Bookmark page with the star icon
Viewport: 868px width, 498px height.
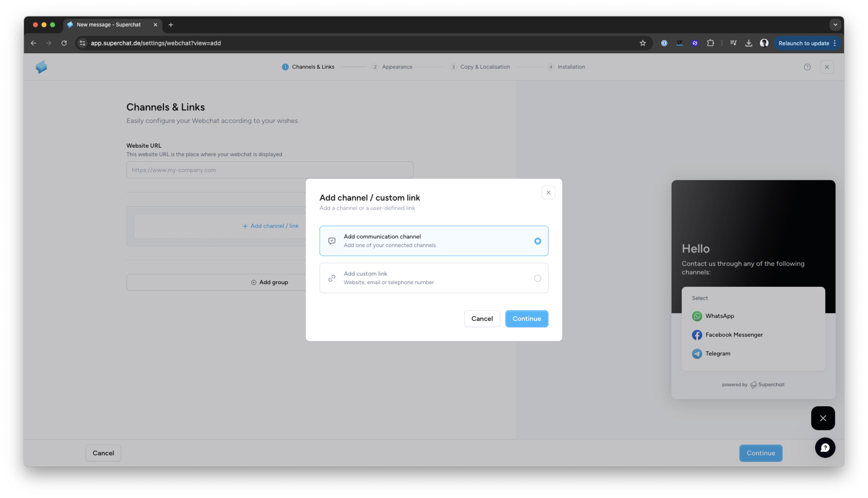(x=642, y=43)
